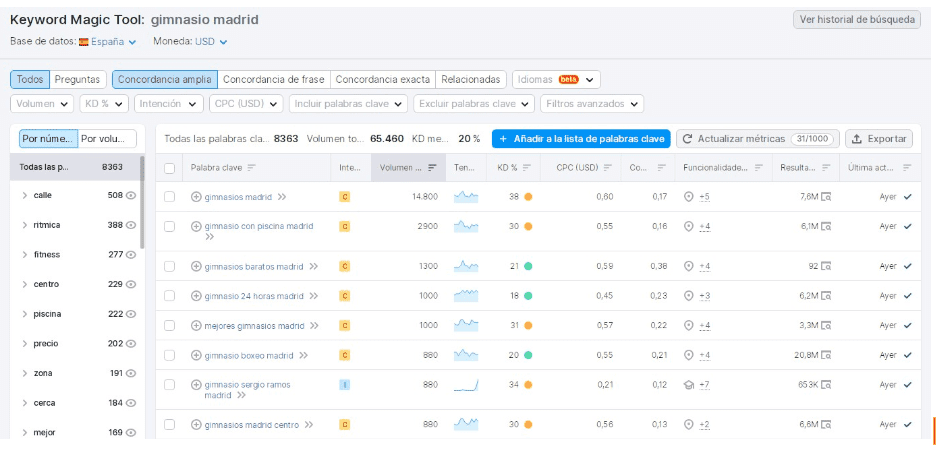Click the double arrows after 'gimnasio boxeo madrid'

tap(303, 355)
